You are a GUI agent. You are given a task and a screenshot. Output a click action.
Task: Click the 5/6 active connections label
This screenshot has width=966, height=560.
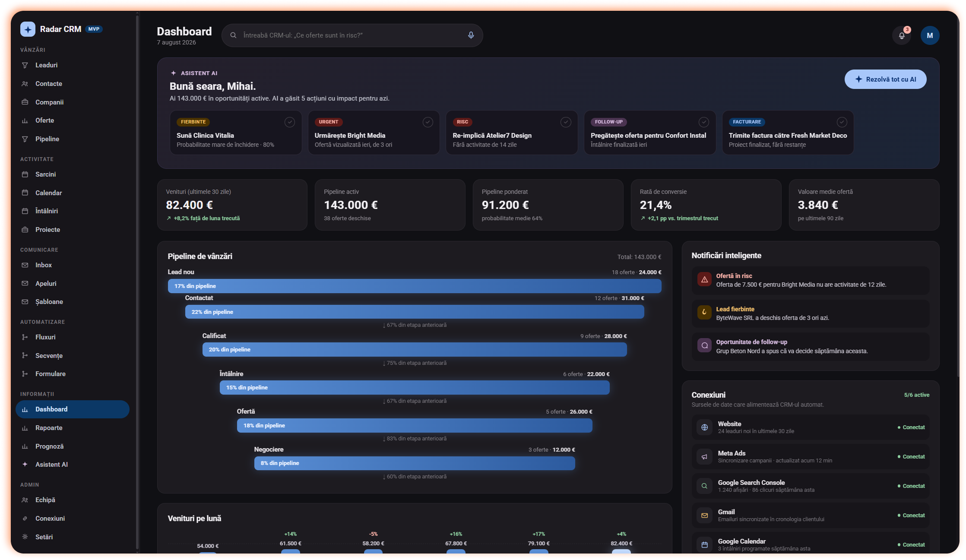click(x=917, y=395)
